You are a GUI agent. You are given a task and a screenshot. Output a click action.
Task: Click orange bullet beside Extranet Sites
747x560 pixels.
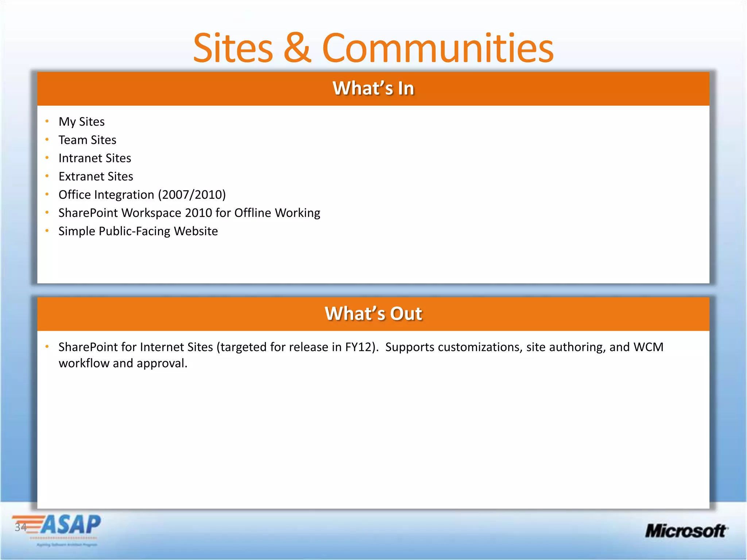tap(47, 176)
